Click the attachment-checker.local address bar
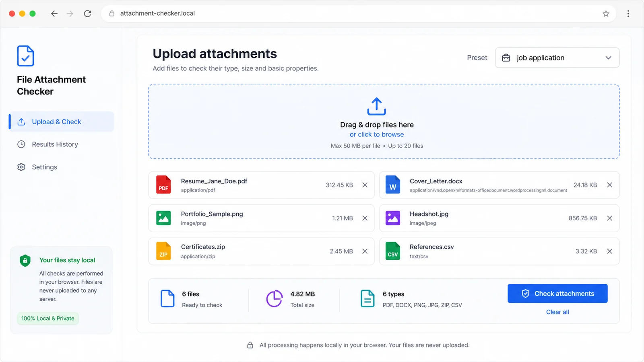Screen dimensions: 644x362 358,14
